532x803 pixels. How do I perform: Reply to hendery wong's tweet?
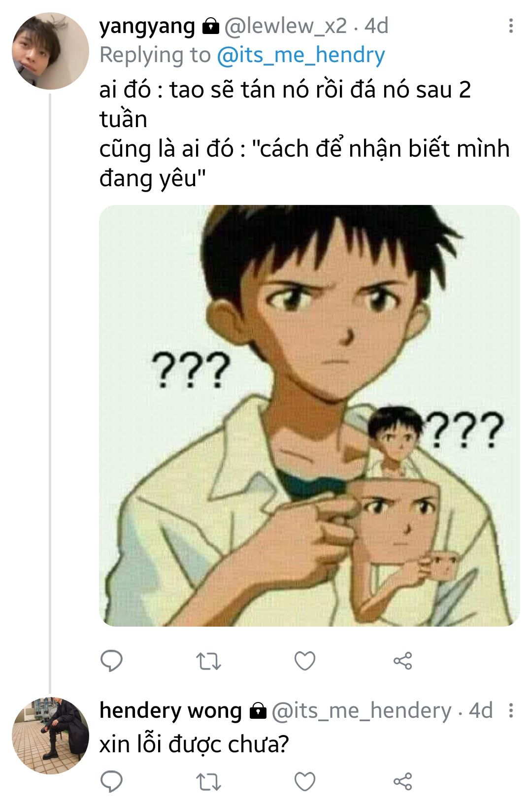coord(111,781)
